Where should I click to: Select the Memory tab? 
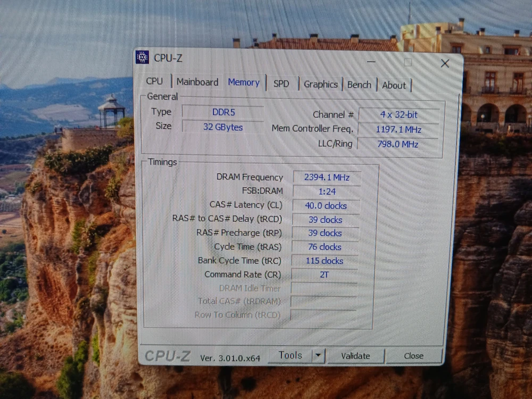tap(244, 82)
